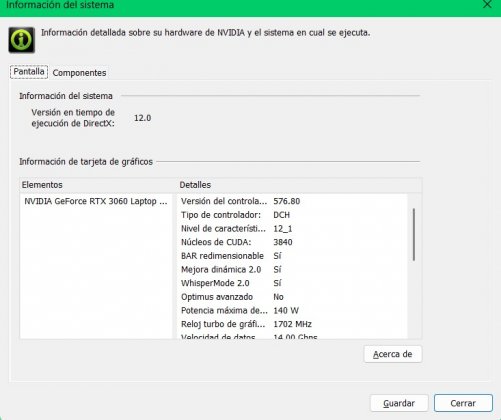The image size is (501, 420).
Task: Switch to the Pantalla tab
Action: pos(29,72)
